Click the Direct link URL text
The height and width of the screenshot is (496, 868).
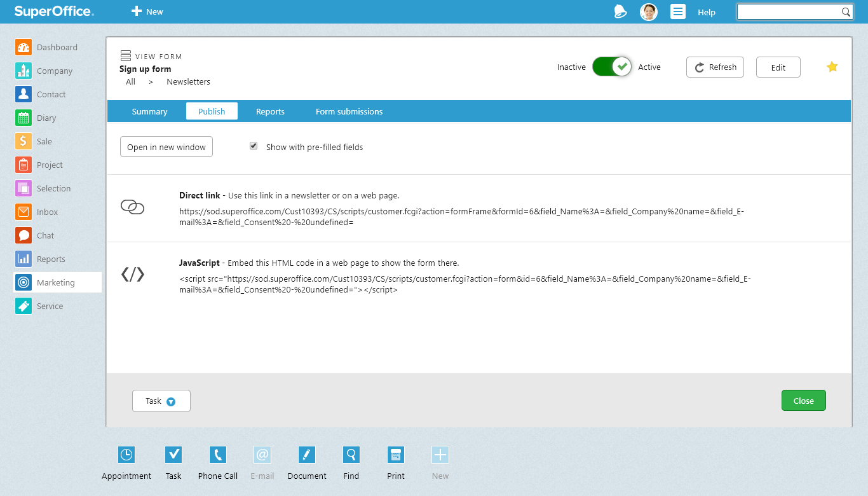[461, 217]
